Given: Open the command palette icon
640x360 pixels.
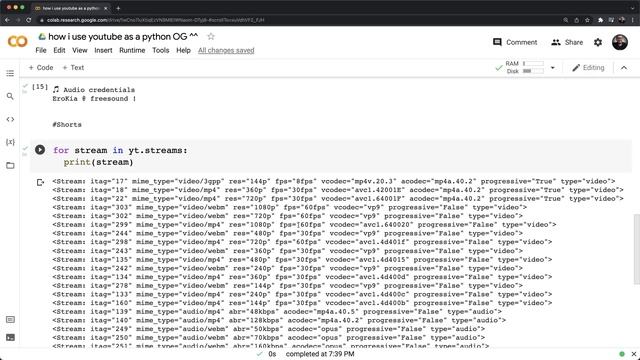Looking at the screenshot, I should coord(10,320).
